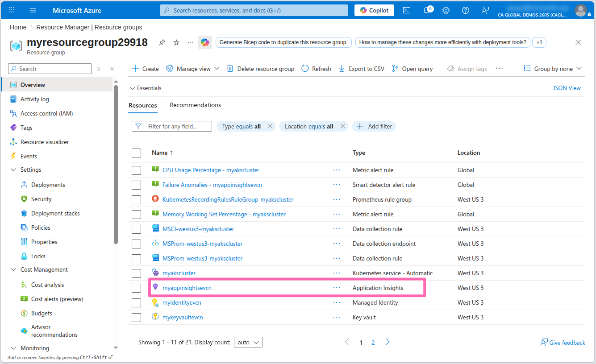Open the Manage view dropdown
The width and height of the screenshot is (596, 364).
193,68
